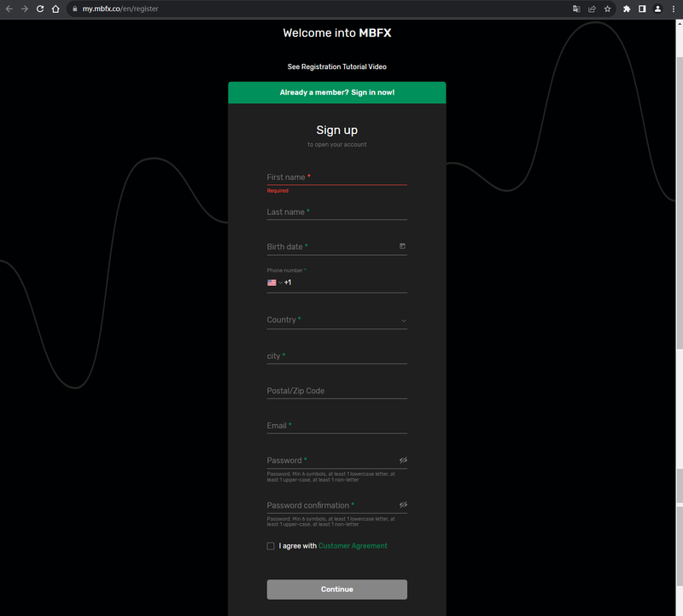This screenshot has height=616, width=683.
Task: Show password using Password field eye icon
Action: 403,460
